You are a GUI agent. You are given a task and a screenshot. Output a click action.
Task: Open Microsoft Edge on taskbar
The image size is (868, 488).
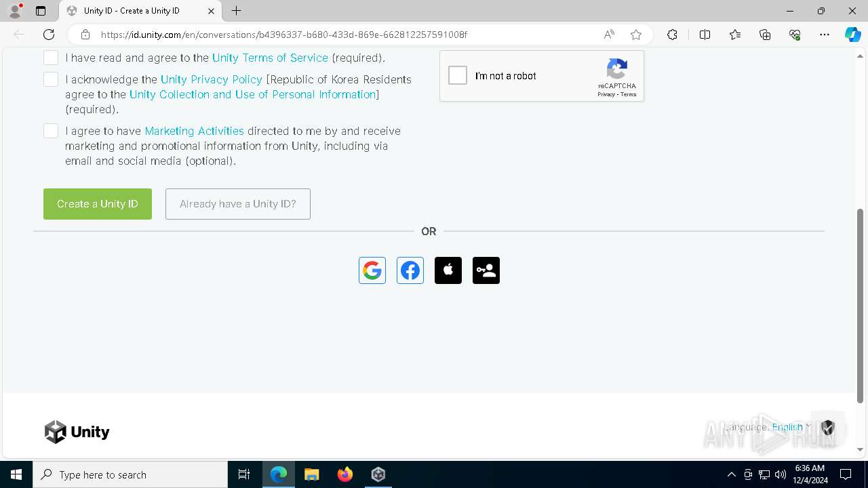[x=279, y=474]
